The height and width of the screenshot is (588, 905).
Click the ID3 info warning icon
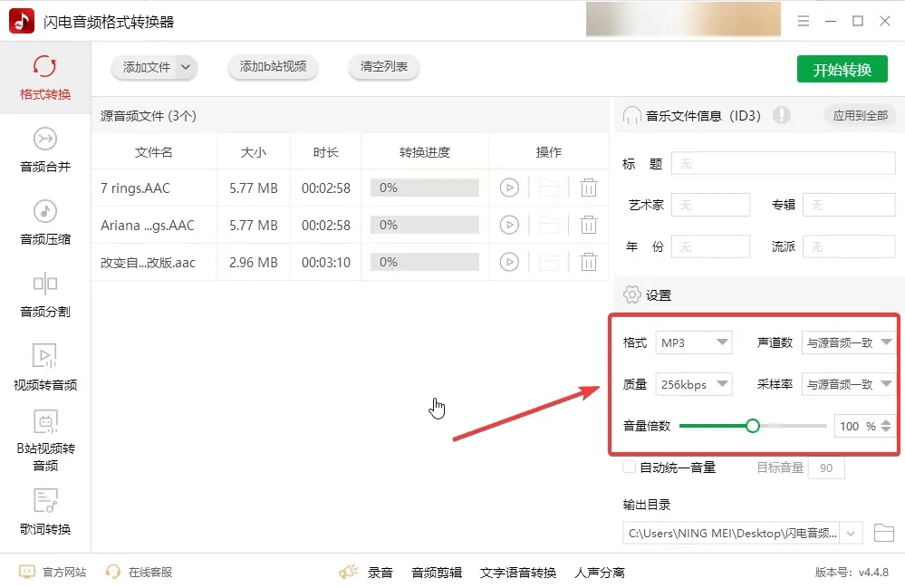782,115
